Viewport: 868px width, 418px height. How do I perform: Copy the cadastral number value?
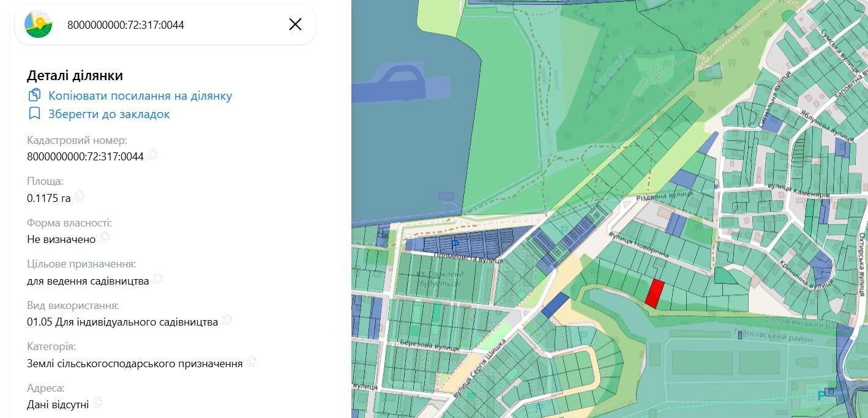(x=152, y=155)
